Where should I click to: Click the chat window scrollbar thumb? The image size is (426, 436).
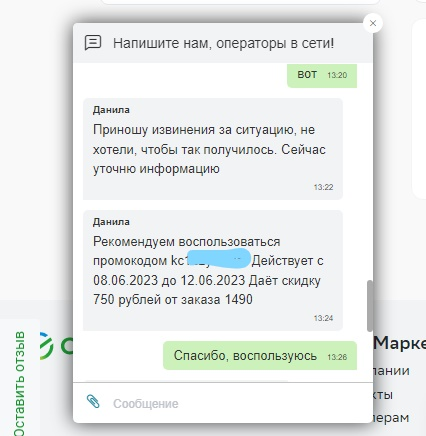pyautogui.click(x=370, y=306)
